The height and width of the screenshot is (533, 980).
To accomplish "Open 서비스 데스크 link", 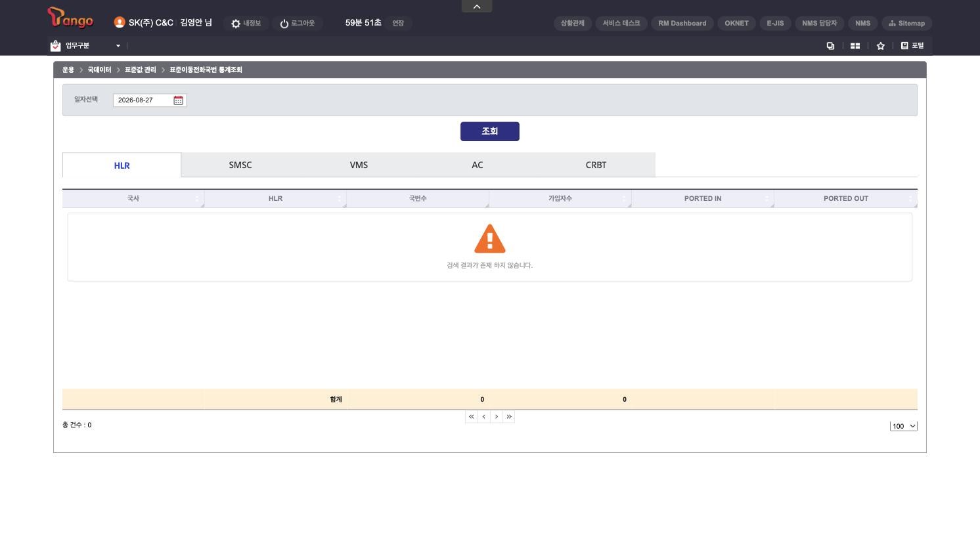I will coord(621,23).
